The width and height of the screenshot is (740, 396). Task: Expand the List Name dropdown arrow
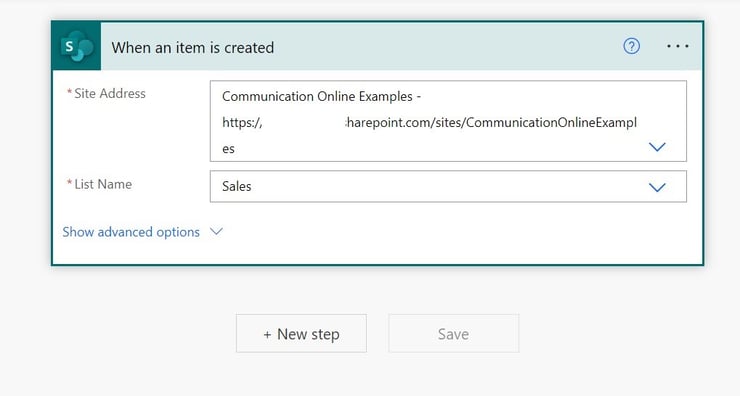pos(657,187)
